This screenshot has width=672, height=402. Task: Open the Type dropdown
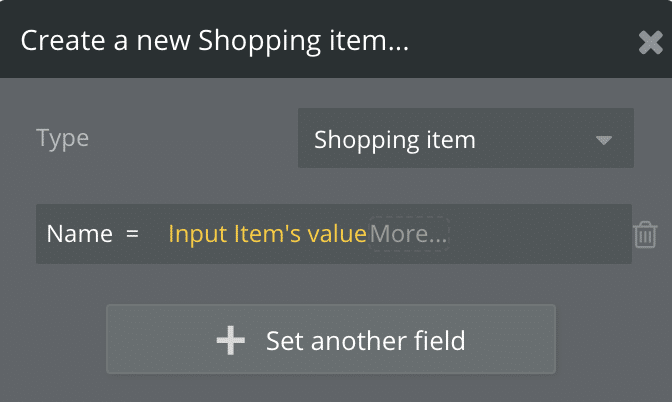click(465, 139)
